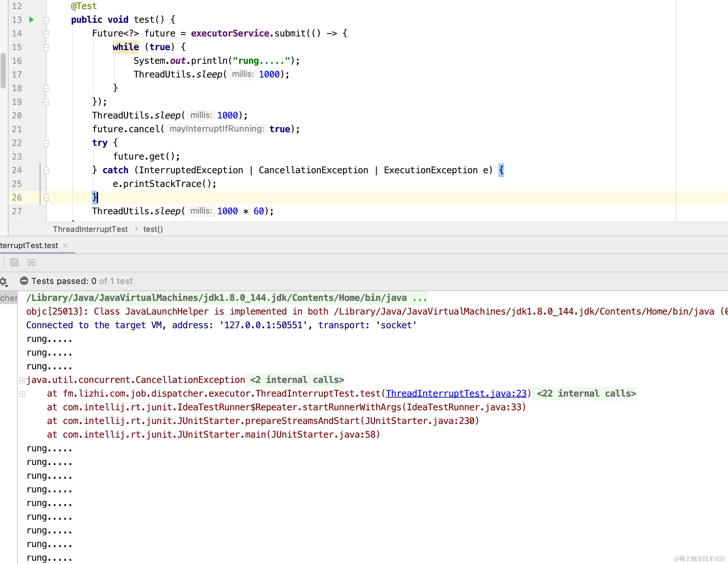
Task: Click line number 13 in the gutter
Action: (x=17, y=20)
